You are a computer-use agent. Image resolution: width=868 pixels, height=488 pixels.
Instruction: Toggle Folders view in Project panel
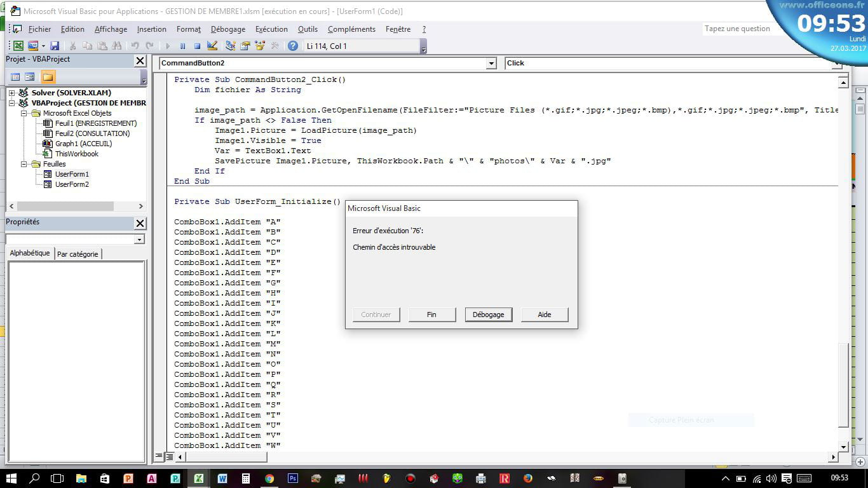coord(48,77)
